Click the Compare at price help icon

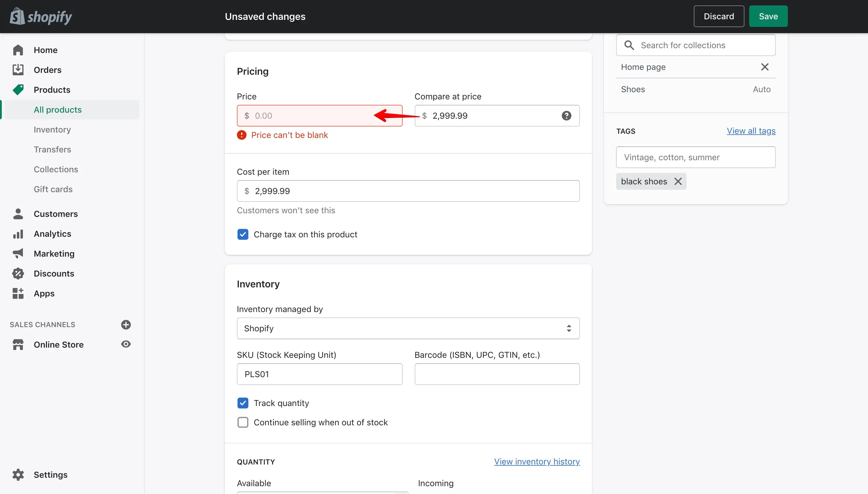point(566,116)
